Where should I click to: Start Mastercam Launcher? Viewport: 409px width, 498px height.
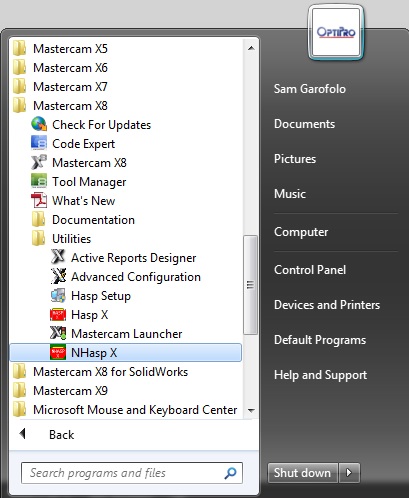(x=126, y=334)
